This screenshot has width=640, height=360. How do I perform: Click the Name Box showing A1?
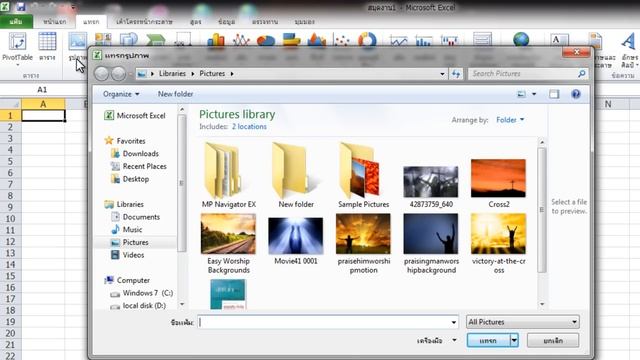42,90
